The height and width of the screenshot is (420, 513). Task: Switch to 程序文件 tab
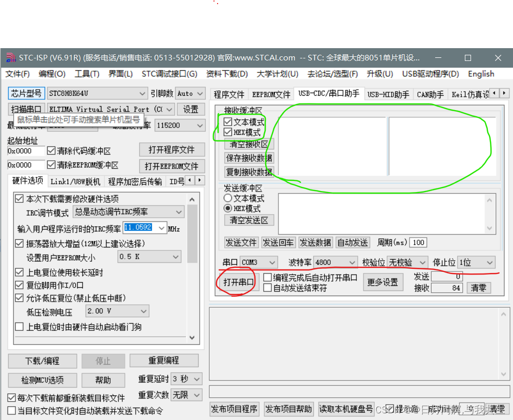click(229, 94)
